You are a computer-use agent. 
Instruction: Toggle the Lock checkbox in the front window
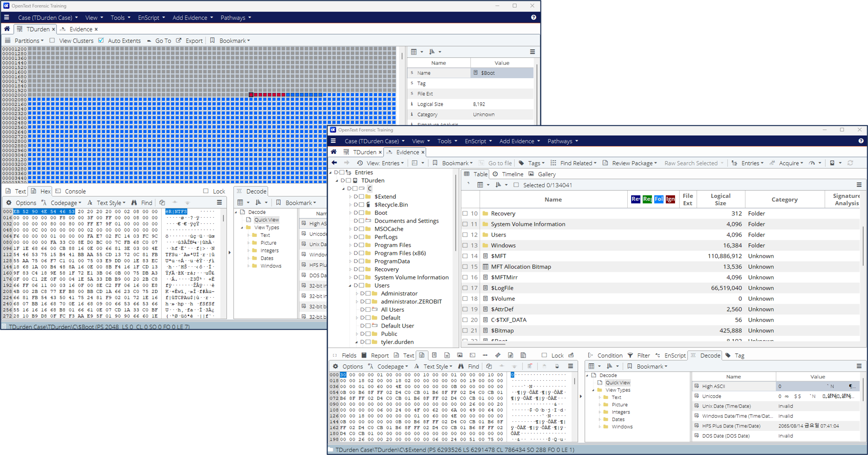coord(544,355)
